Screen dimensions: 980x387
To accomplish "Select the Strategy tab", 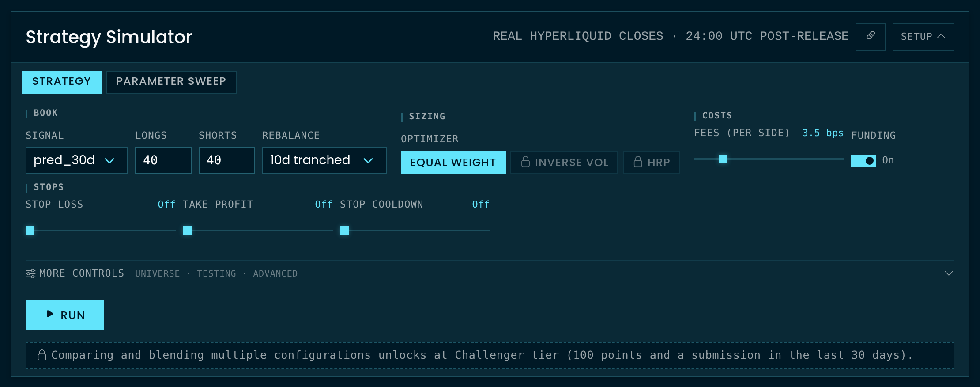I will (x=61, y=82).
